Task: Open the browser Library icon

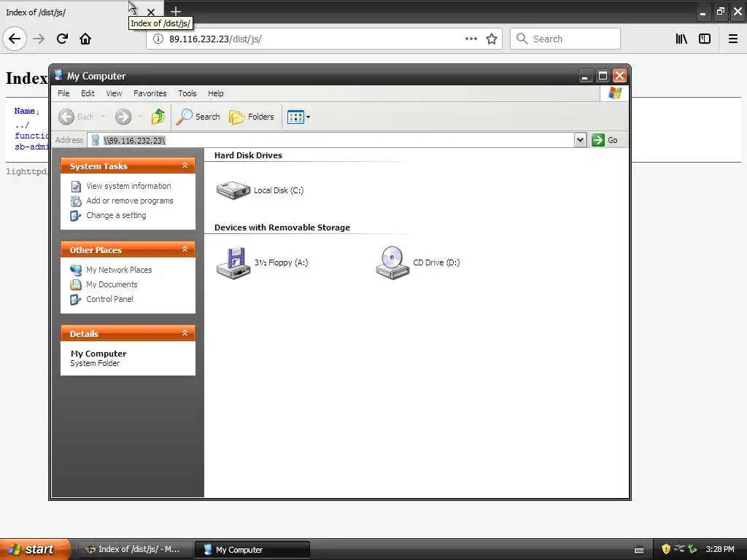Action: click(x=681, y=39)
